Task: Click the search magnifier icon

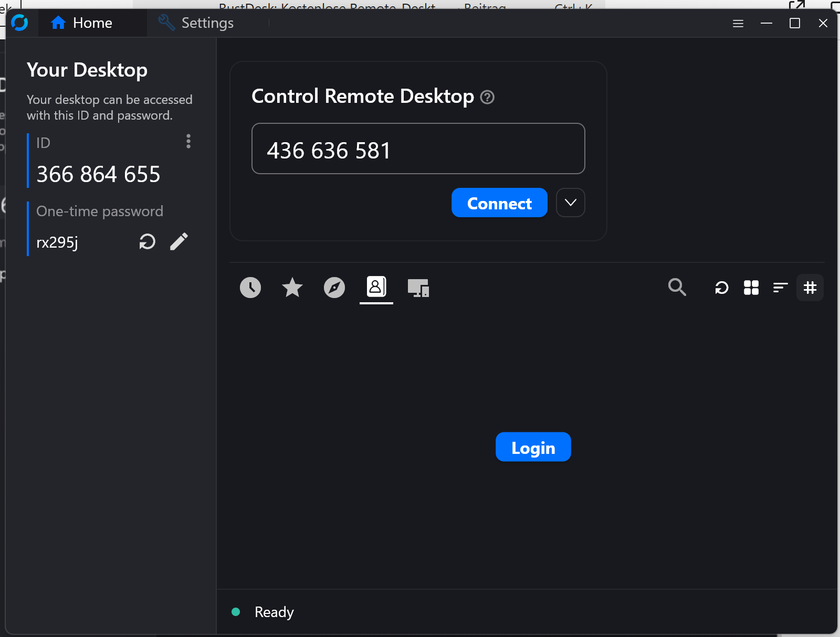Action: tap(677, 287)
